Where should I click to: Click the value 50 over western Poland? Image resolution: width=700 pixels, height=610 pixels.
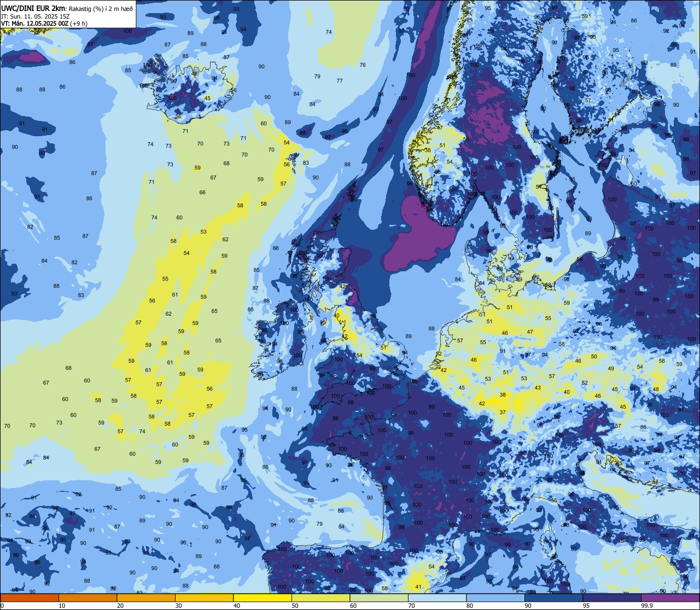[594, 357]
